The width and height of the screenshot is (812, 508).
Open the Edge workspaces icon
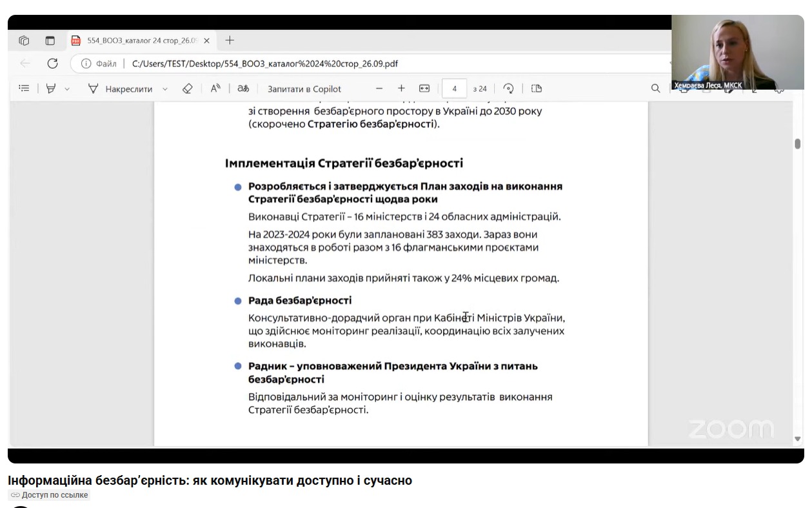click(24, 41)
